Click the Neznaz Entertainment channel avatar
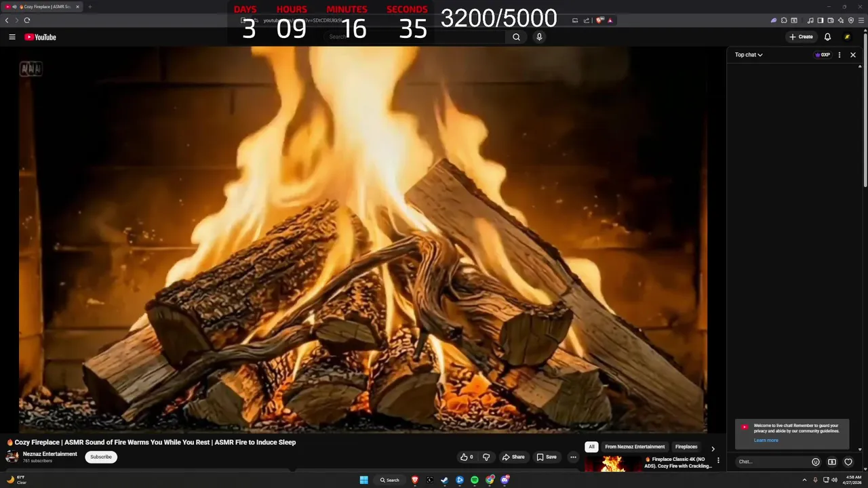 click(x=12, y=457)
